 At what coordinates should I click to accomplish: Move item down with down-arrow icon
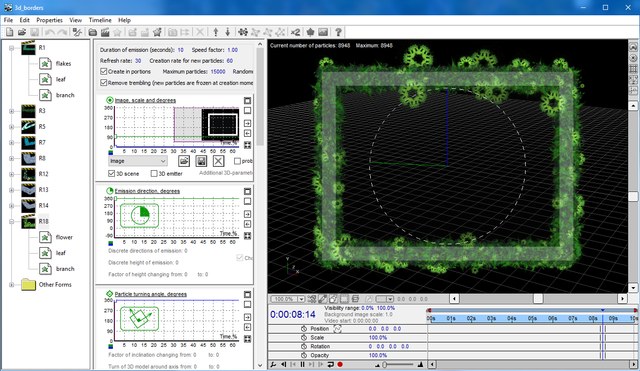point(227,32)
